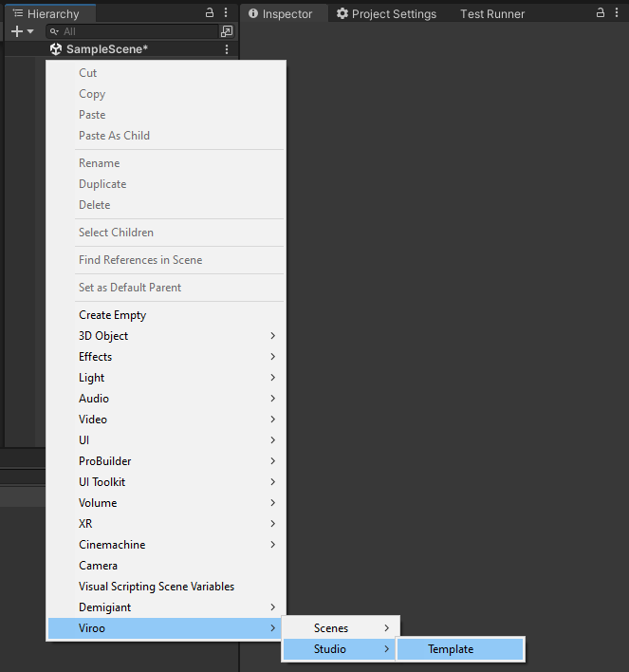Open the Inspector panel three-dot menu

tap(617, 13)
